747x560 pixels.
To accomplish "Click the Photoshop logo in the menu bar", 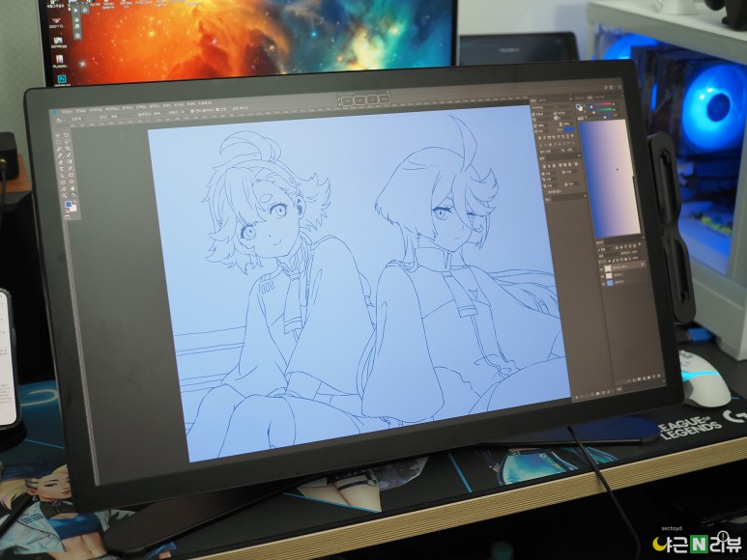I will [54, 112].
